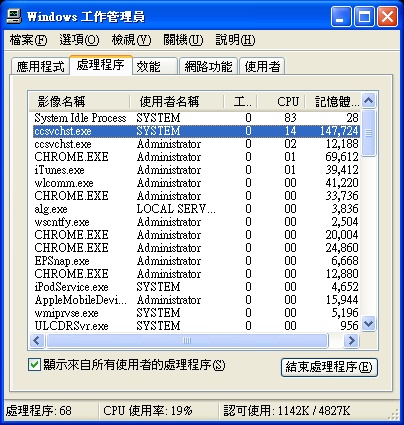
Task: Open the 選項(O) menu
Action: coord(79,40)
